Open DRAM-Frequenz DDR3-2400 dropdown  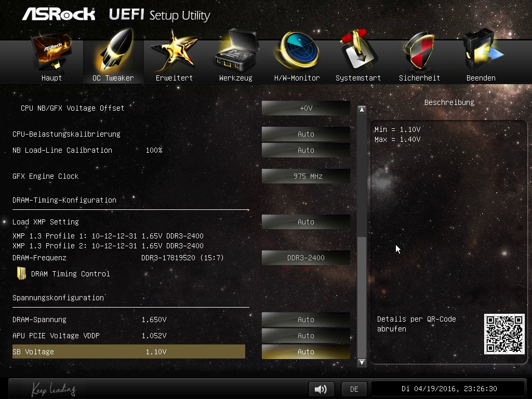click(x=305, y=258)
